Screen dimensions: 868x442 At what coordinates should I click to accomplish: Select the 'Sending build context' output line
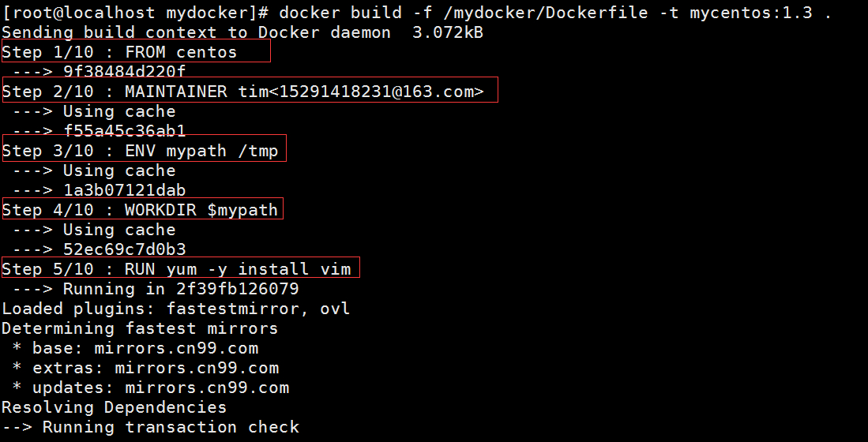click(196, 32)
